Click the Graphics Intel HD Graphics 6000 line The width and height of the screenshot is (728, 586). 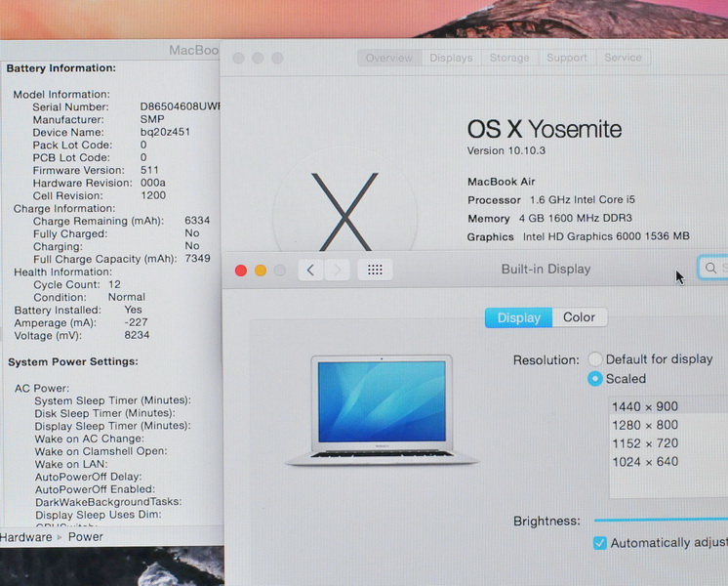(578, 236)
